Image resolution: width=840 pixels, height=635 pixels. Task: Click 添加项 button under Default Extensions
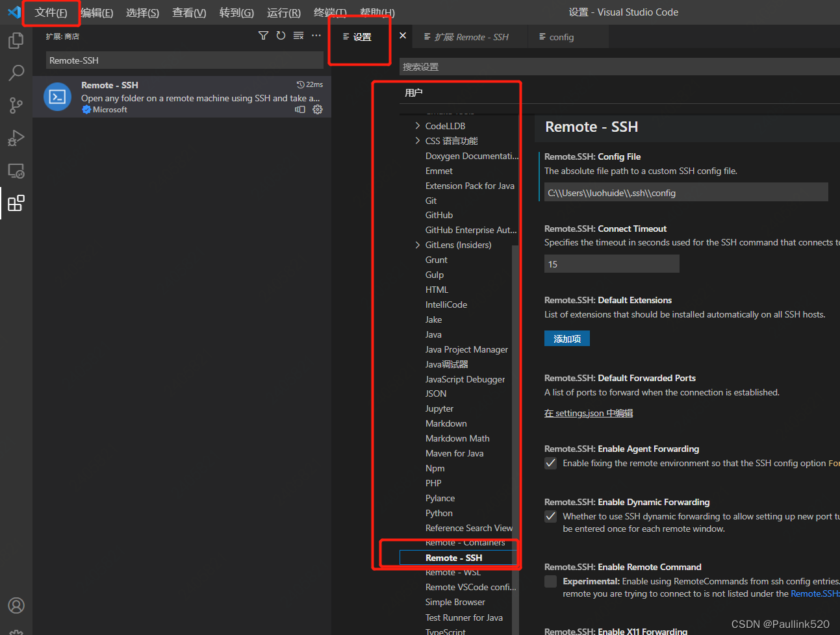567,339
